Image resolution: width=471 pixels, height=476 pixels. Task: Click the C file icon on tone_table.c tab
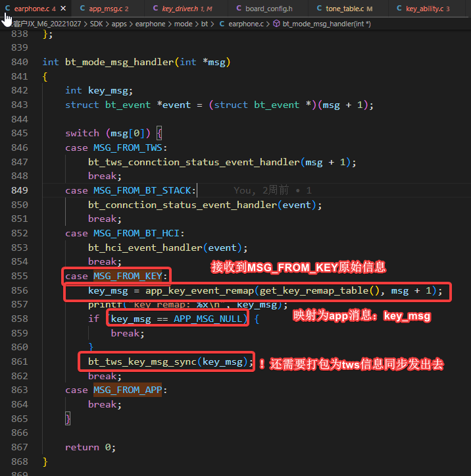click(319, 9)
